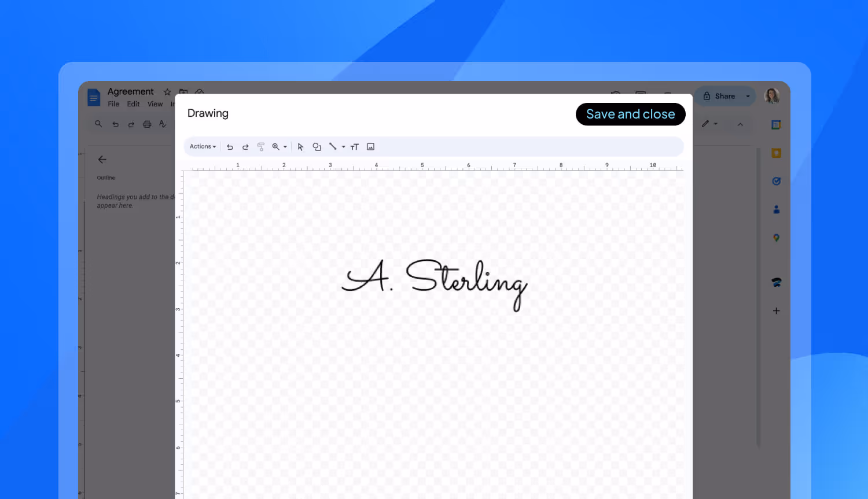Open the Scribe add-on icon in side panel

point(776,282)
